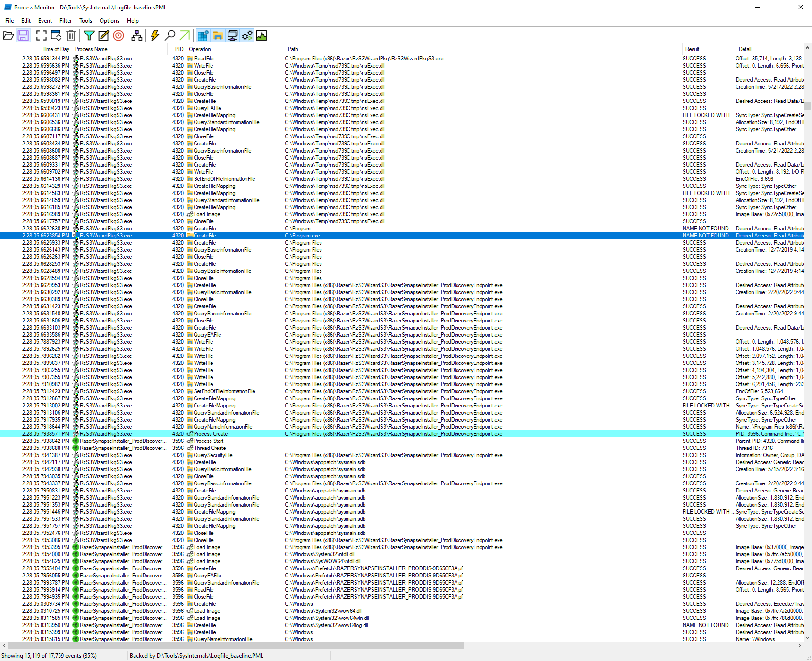Click the Process Name column header
Viewport: 812px width, 661px height.
pos(120,49)
